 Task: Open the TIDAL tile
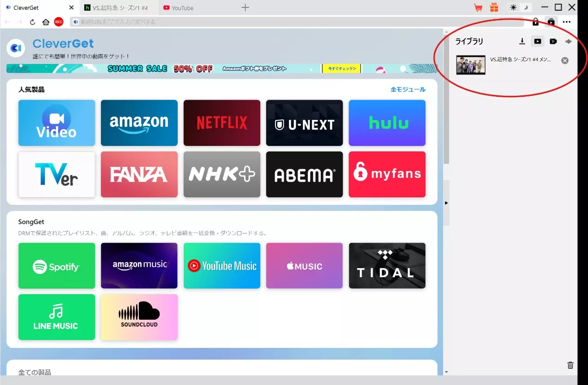pyautogui.click(x=387, y=265)
